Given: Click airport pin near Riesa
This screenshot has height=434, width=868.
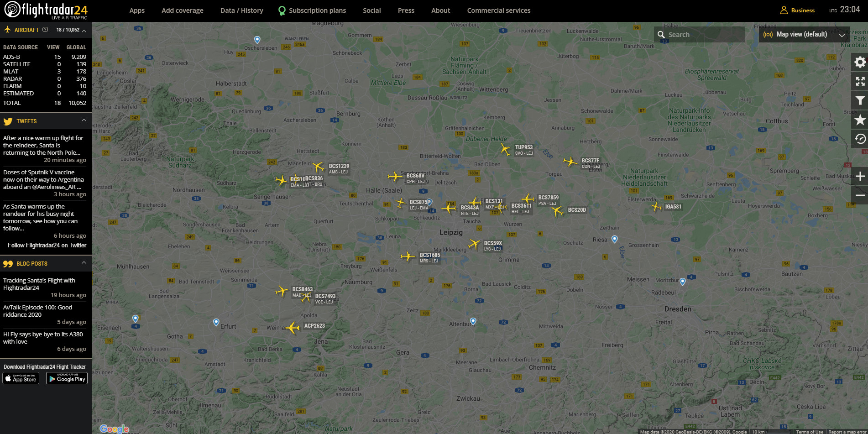Looking at the screenshot, I should coord(615,239).
